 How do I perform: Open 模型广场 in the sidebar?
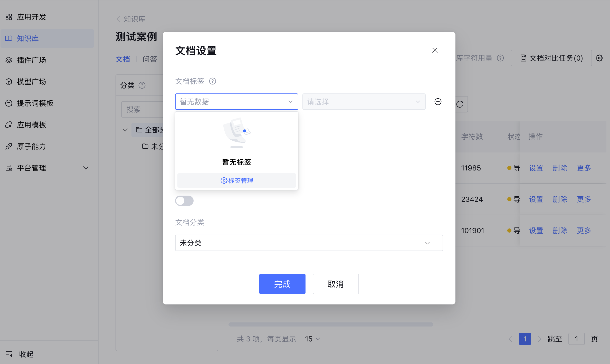click(x=31, y=82)
